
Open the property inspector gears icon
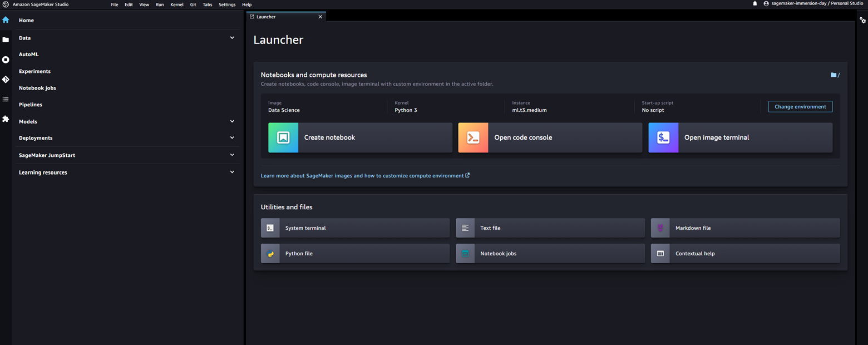pyautogui.click(x=862, y=20)
